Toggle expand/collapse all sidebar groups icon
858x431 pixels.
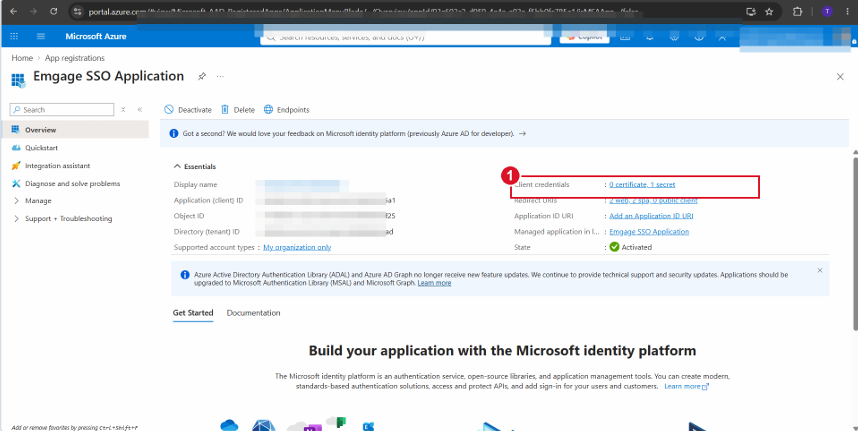(x=123, y=110)
